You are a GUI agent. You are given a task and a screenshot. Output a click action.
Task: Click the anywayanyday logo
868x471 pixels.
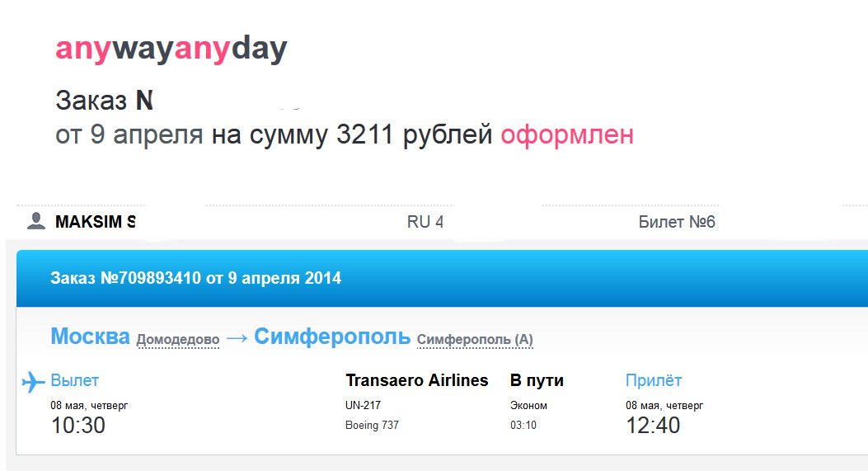(171, 49)
